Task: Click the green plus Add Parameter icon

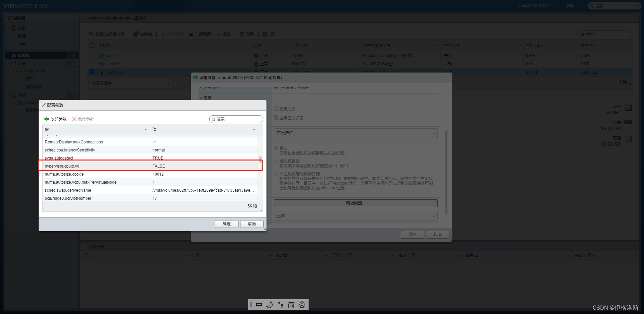Action: click(47, 119)
